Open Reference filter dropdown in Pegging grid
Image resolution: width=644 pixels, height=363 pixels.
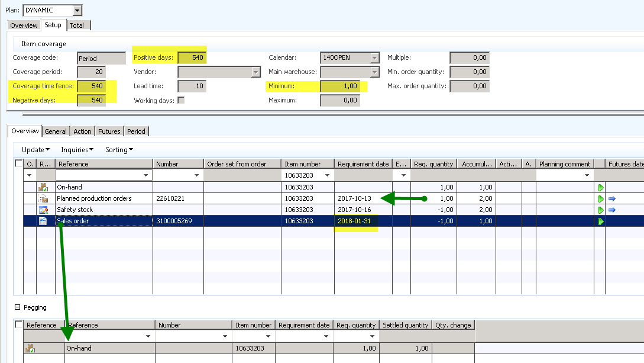(148, 336)
